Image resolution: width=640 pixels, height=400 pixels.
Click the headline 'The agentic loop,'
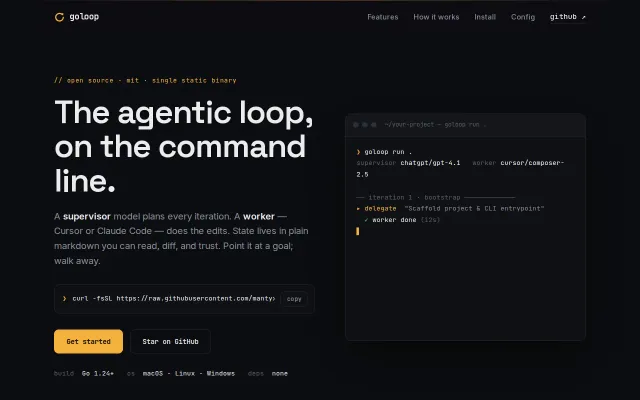pos(184,113)
